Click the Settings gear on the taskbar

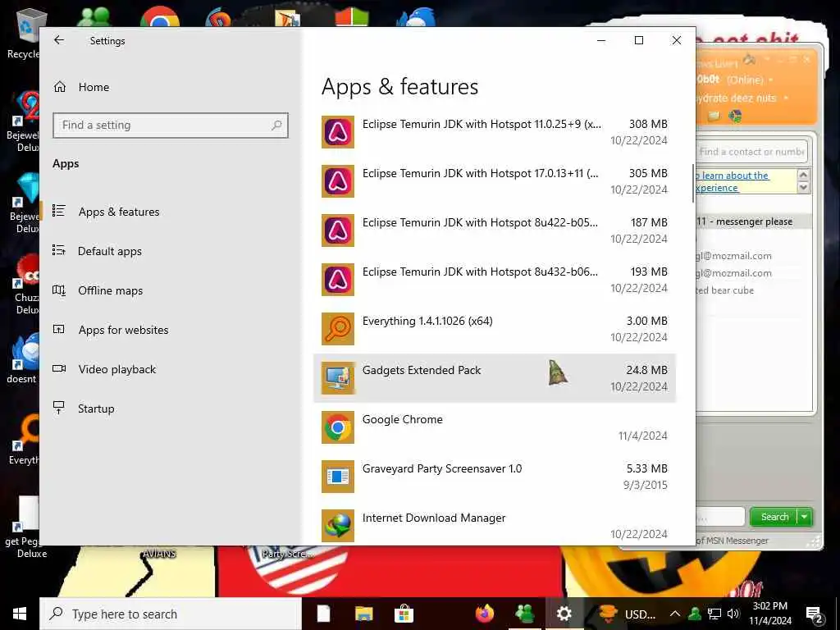564,614
